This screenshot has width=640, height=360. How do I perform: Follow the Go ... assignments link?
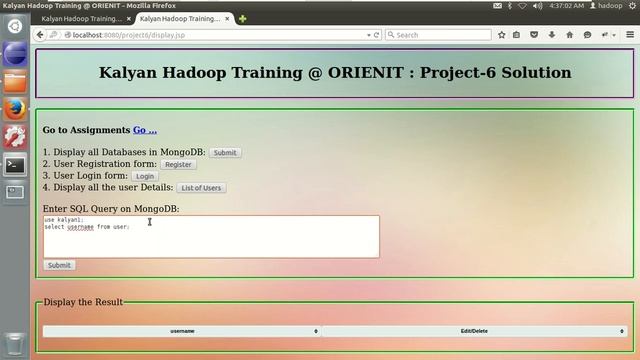click(x=145, y=130)
